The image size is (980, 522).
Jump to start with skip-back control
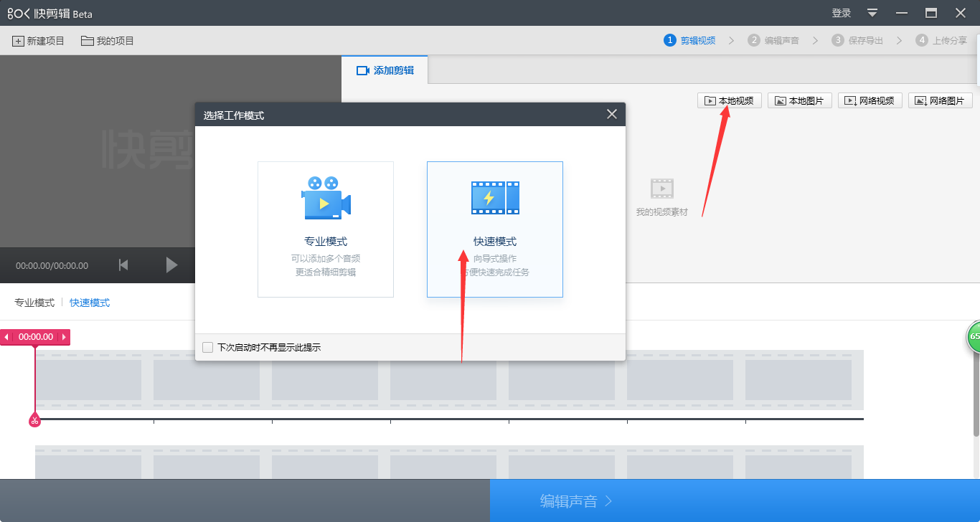123,265
